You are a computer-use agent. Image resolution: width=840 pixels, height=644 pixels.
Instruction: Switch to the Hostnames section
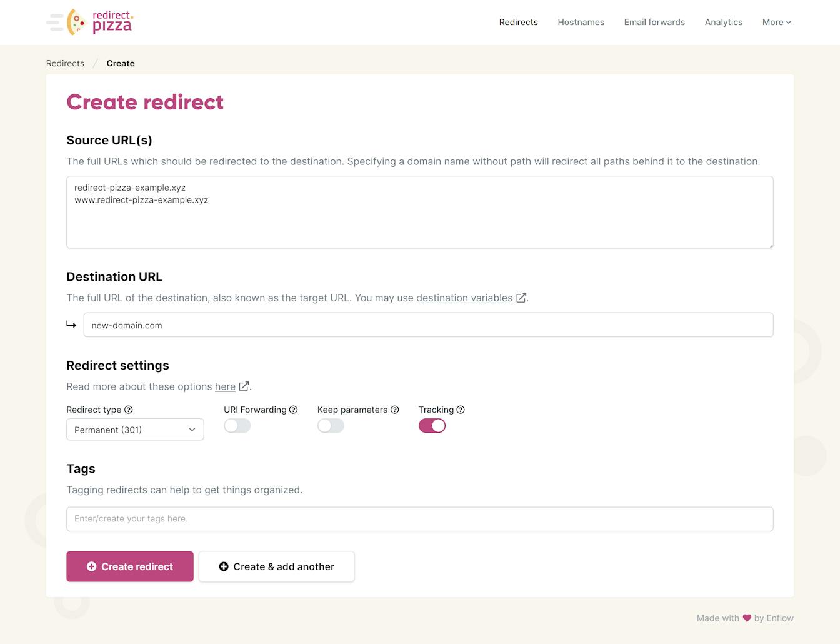581,22
